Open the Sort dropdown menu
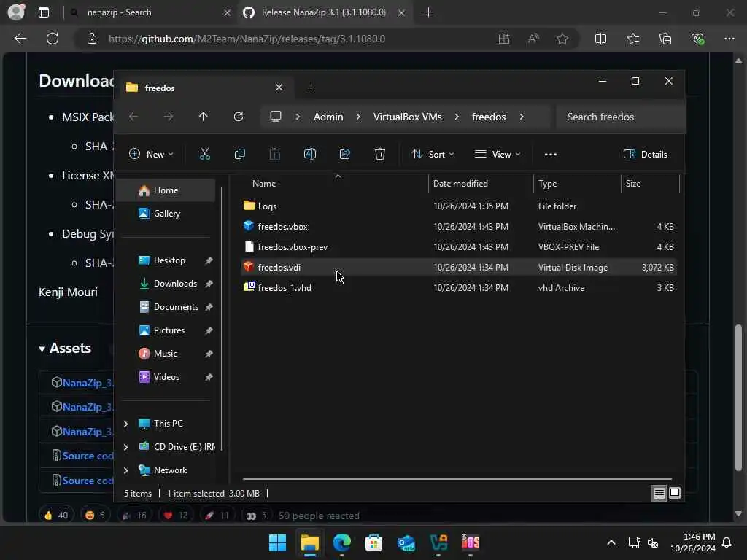 click(x=433, y=155)
